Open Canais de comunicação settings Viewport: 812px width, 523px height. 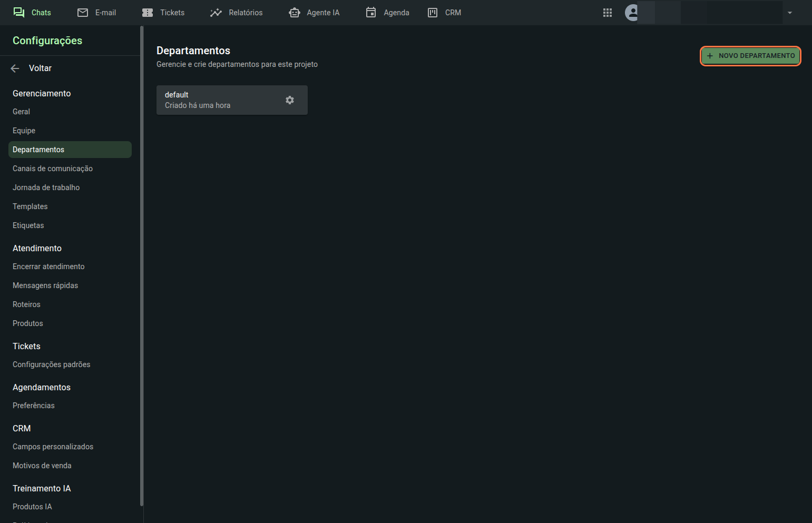click(x=53, y=169)
